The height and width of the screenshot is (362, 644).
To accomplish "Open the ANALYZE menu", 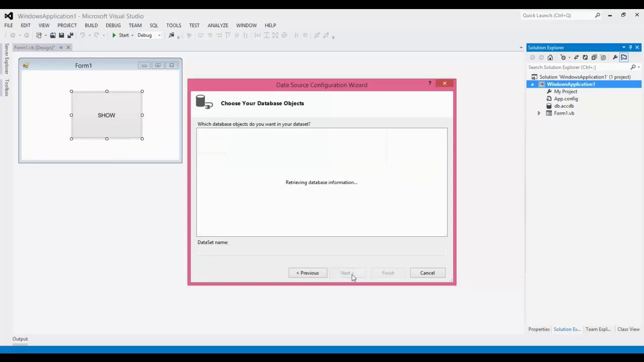I will point(218,25).
